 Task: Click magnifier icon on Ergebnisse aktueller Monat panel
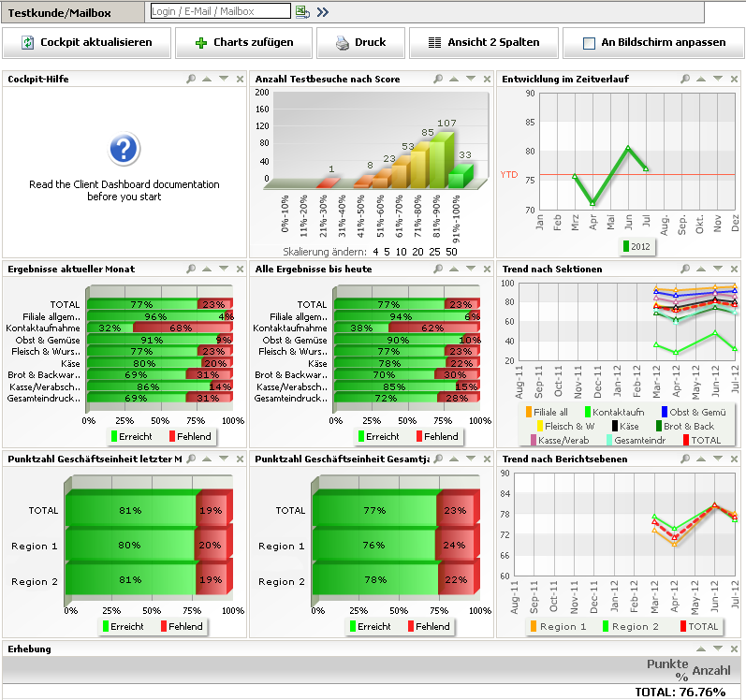tap(191, 270)
